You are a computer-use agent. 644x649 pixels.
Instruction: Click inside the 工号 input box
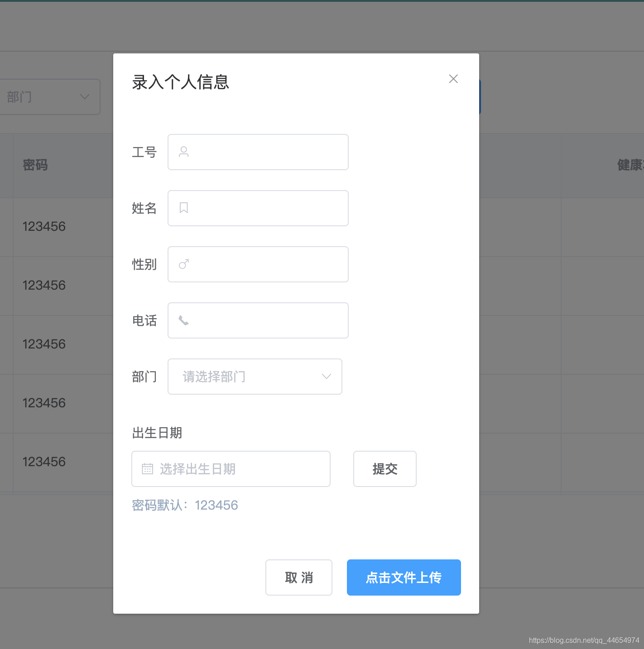point(258,152)
